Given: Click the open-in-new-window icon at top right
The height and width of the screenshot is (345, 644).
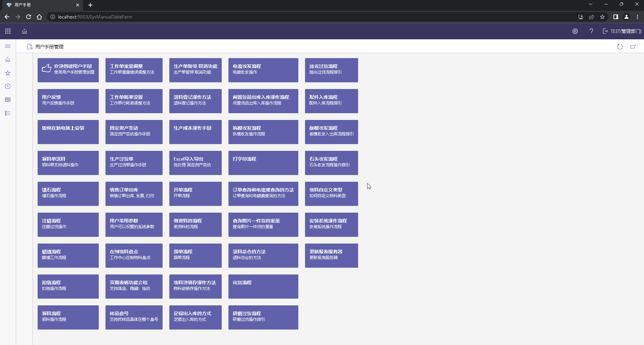Looking at the screenshot, I should click(x=633, y=47).
